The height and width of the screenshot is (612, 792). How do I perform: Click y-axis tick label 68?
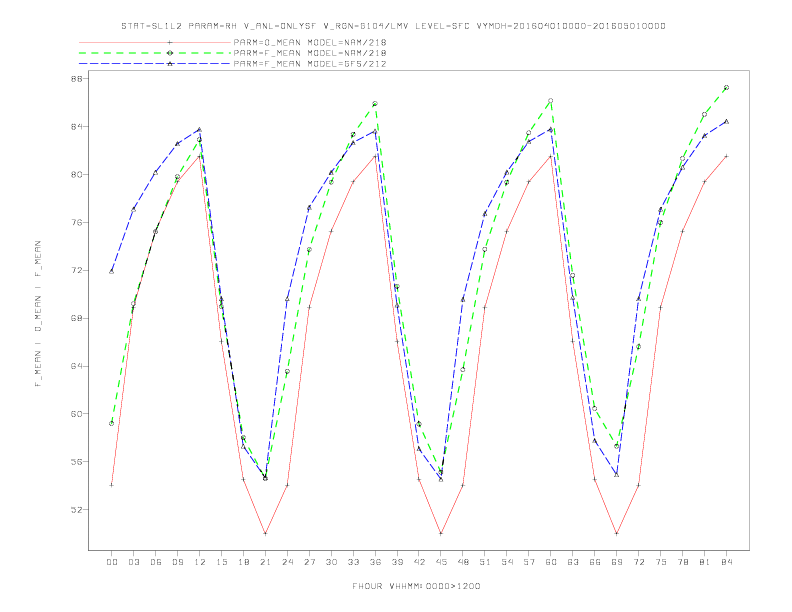(x=77, y=319)
